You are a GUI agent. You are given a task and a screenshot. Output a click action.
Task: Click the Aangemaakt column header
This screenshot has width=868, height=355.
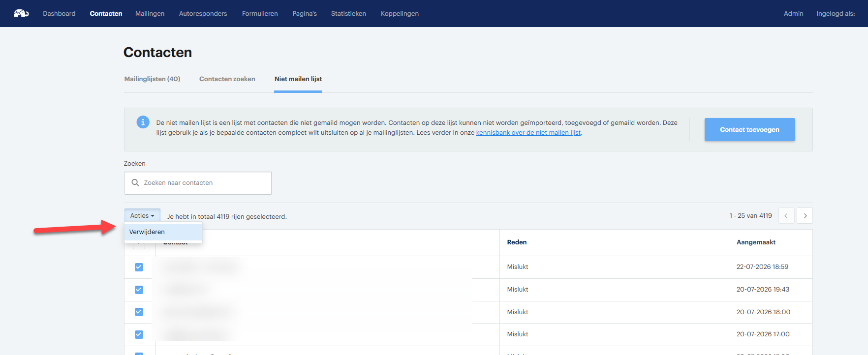(756, 242)
